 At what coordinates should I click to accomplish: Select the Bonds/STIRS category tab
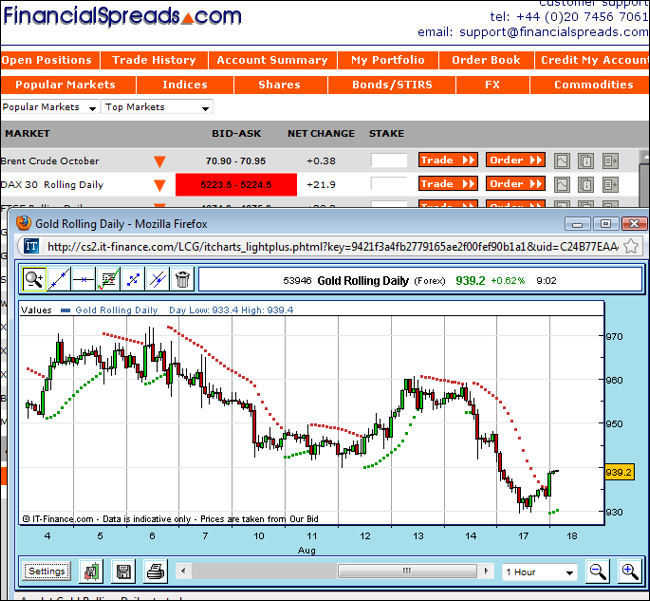(392, 85)
